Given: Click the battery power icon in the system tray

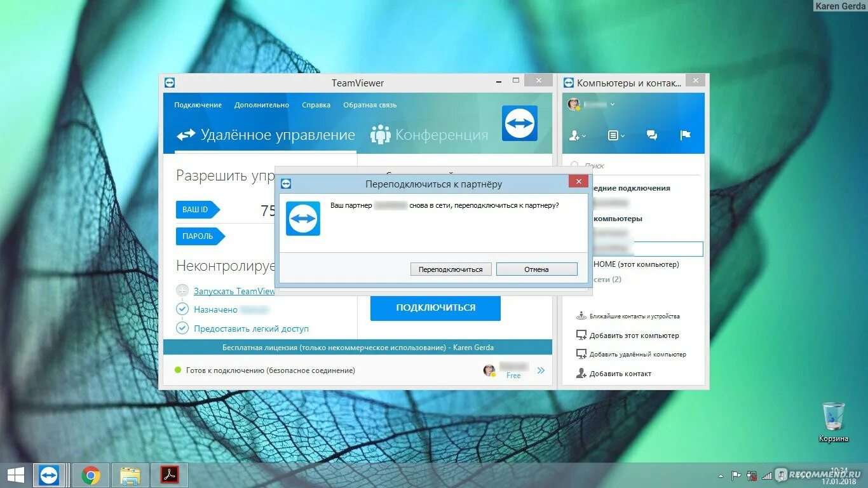Looking at the screenshot, I should pos(752,475).
